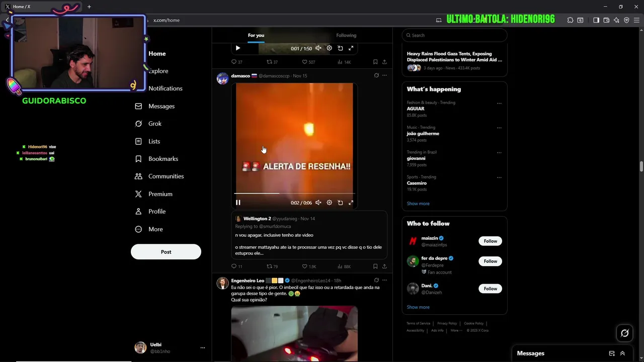The image size is (644, 362).
Task: Enable picture-in-picture on the 0:06 video
Action: coord(340,203)
